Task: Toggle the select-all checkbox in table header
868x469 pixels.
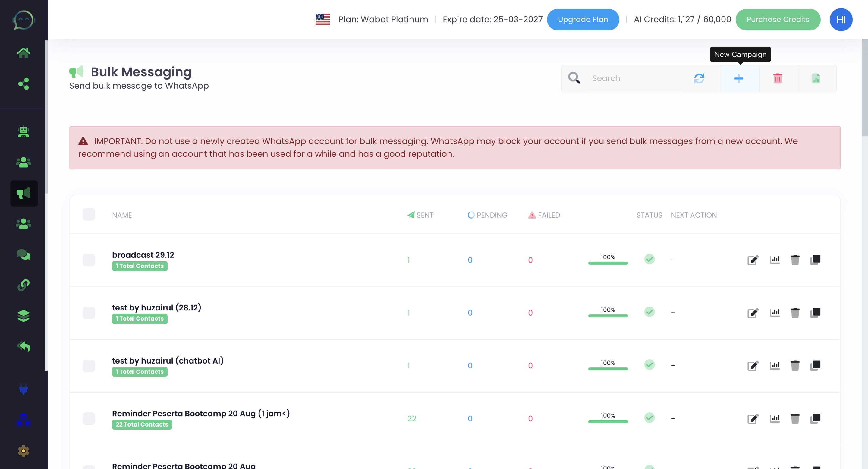Action: [89, 215]
